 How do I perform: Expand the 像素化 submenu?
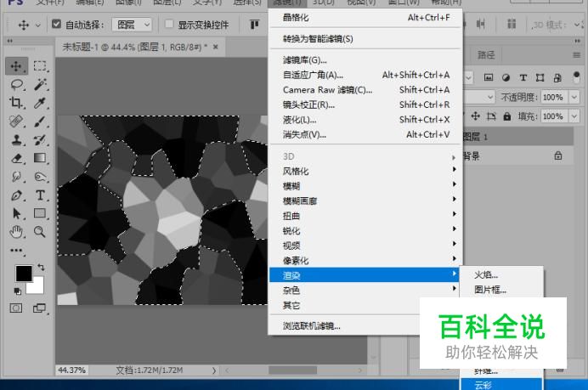[365, 260]
